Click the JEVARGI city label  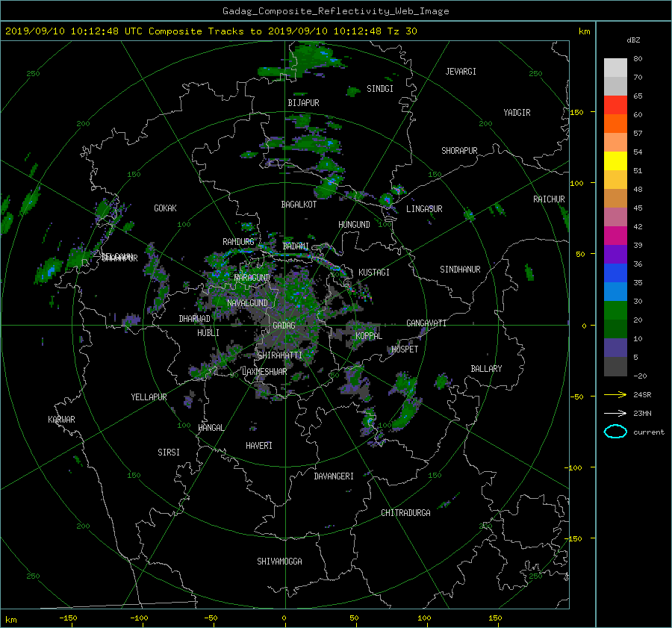tap(461, 72)
